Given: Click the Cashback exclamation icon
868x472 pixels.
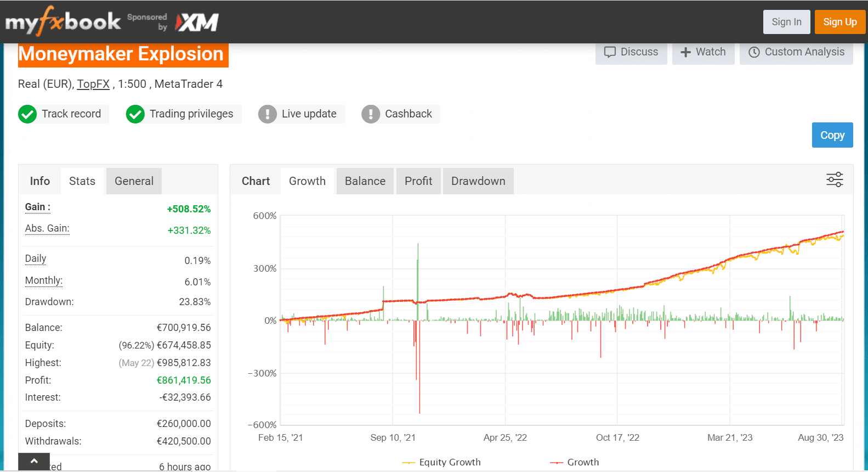Looking at the screenshot, I should click(x=371, y=114).
